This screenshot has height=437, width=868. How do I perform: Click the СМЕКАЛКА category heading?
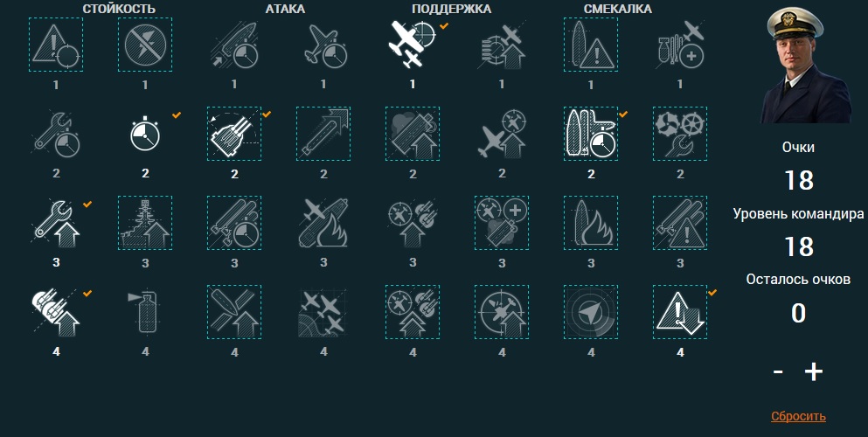pyautogui.click(x=618, y=10)
